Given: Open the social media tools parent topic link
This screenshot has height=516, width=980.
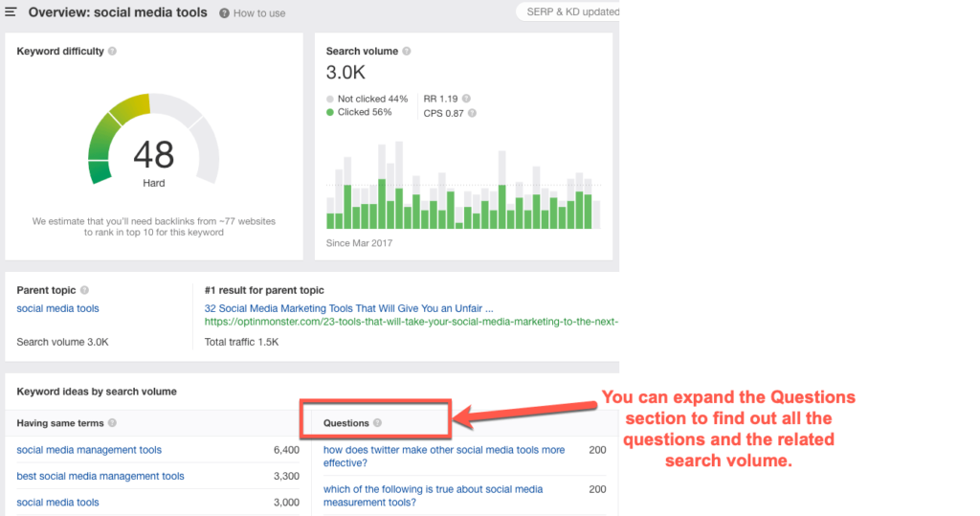Looking at the screenshot, I should [x=57, y=308].
